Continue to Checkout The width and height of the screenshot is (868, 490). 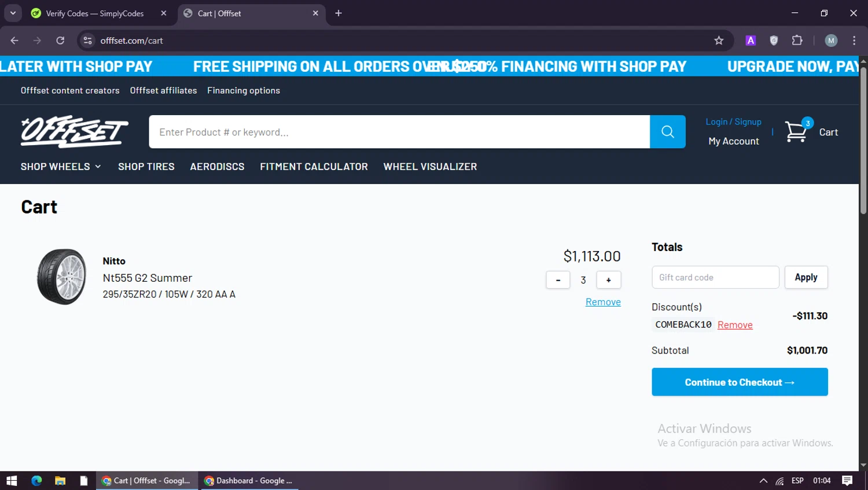pyautogui.click(x=740, y=382)
